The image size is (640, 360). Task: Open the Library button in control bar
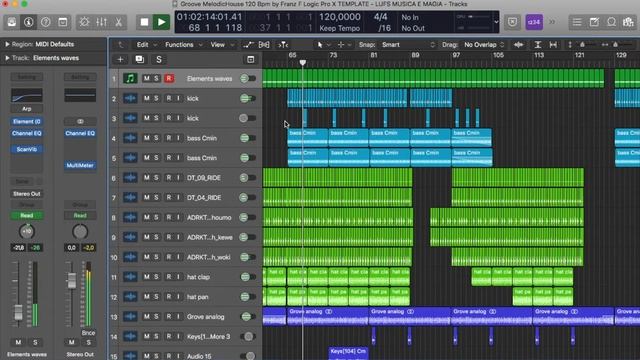pos(12,22)
